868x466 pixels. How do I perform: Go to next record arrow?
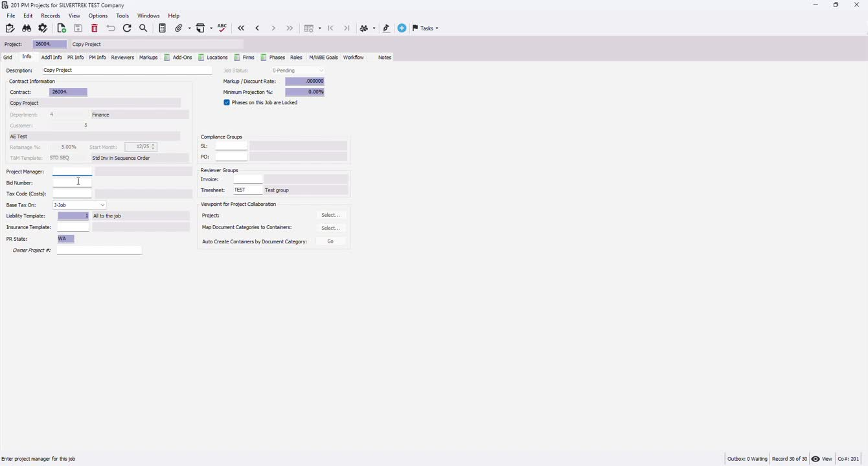(x=273, y=28)
